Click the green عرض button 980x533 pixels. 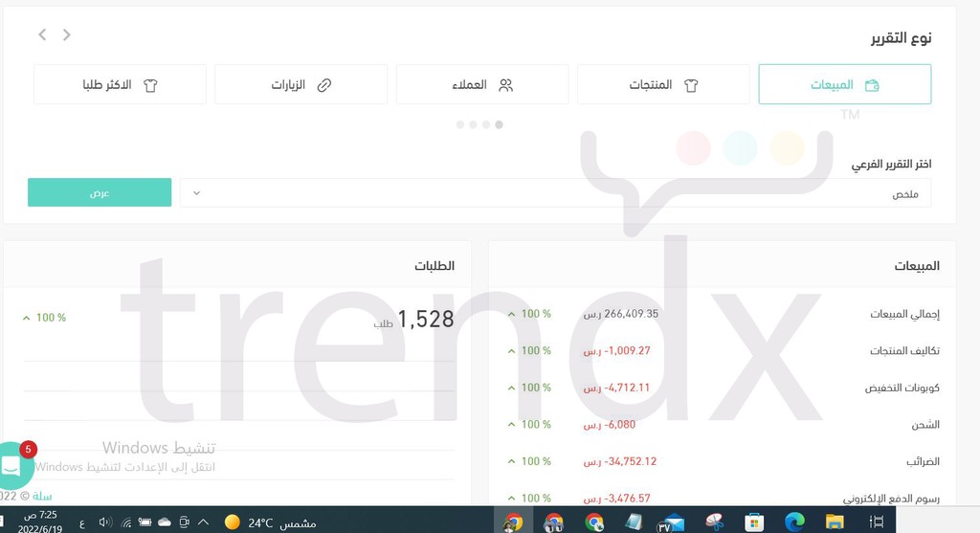pyautogui.click(x=100, y=192)
